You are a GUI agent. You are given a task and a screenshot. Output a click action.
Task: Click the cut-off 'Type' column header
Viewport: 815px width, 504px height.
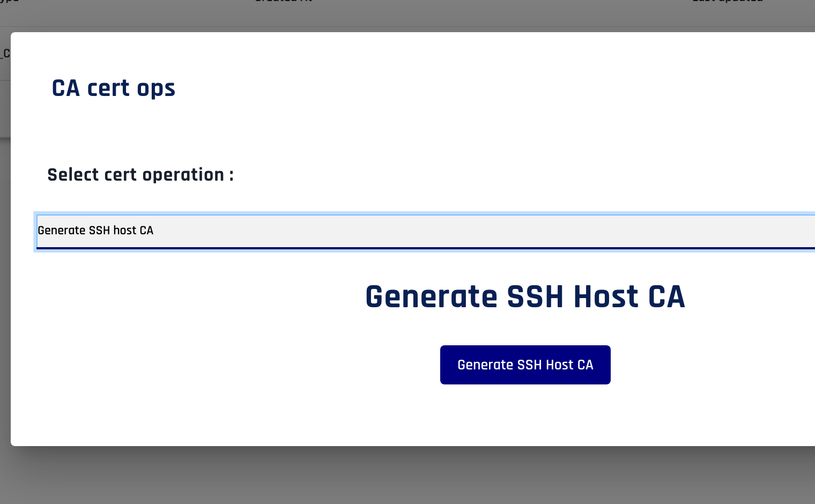click(x=9, y=2)
